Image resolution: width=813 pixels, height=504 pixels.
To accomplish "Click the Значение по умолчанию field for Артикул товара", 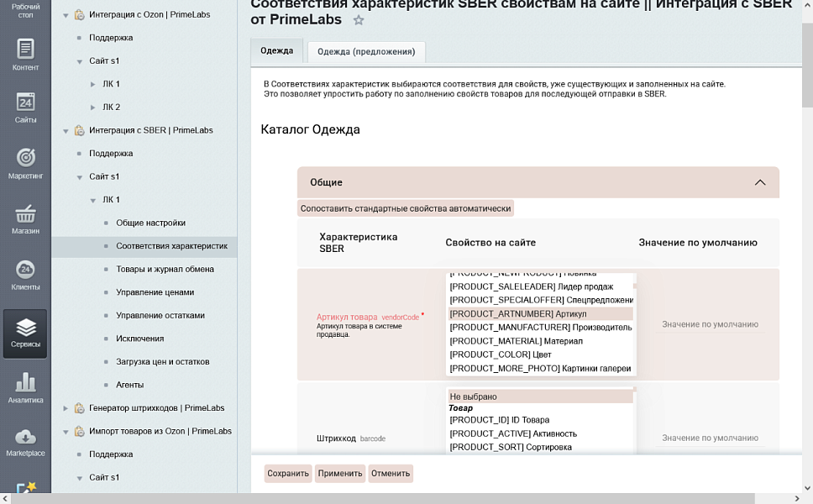I will pyautogui.click(x=710, y=323).
